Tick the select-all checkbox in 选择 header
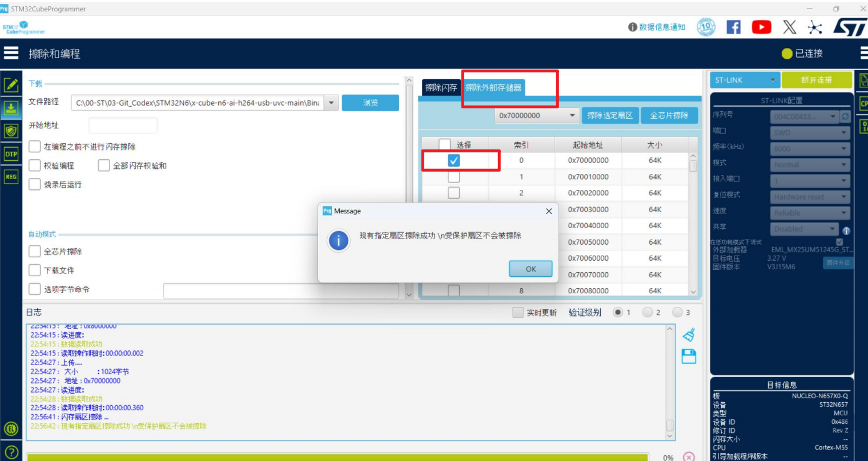Image resolution: width=868 pixels, height=461 pixels. [x=445, y=145]
